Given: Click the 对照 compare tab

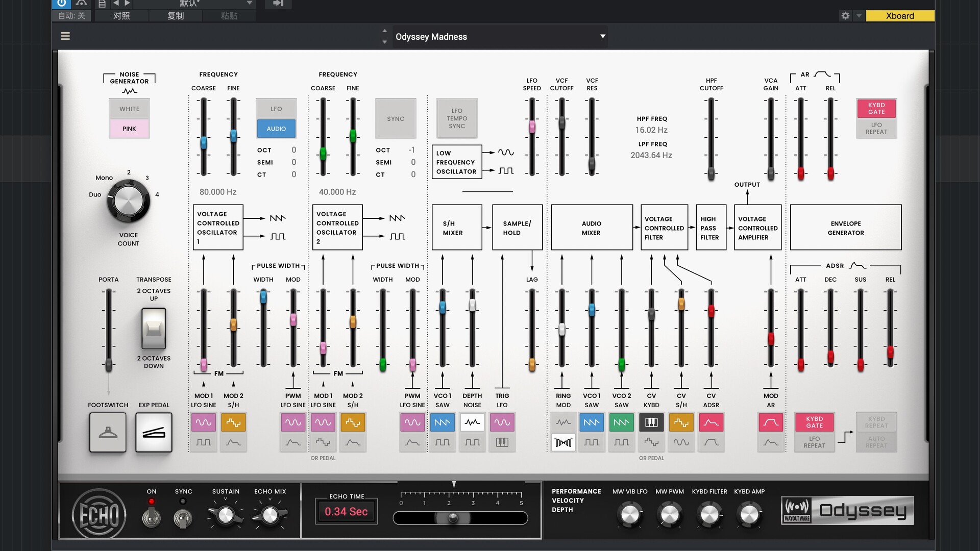Looking at the screenshot, I should point(121,16).
